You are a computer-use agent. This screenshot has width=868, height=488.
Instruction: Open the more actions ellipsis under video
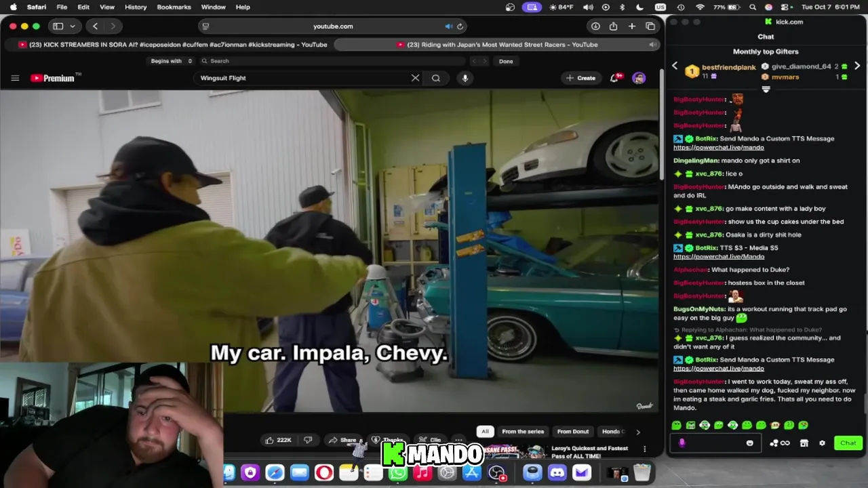[459, 440]
